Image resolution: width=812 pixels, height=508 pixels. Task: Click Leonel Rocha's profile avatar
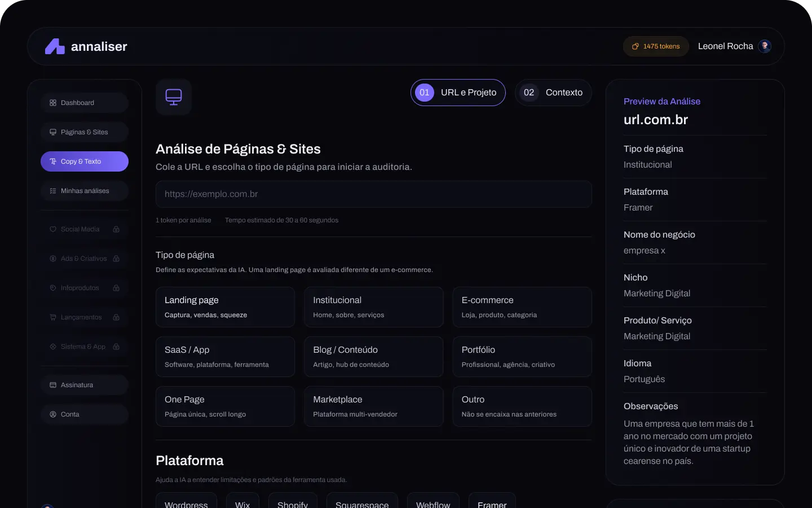point(765,46)
